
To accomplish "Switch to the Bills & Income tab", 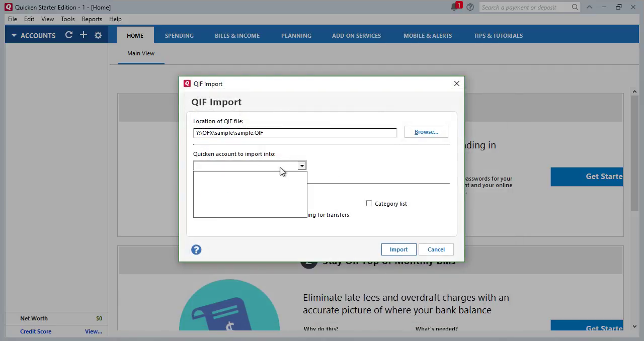I will coord(237,36).
